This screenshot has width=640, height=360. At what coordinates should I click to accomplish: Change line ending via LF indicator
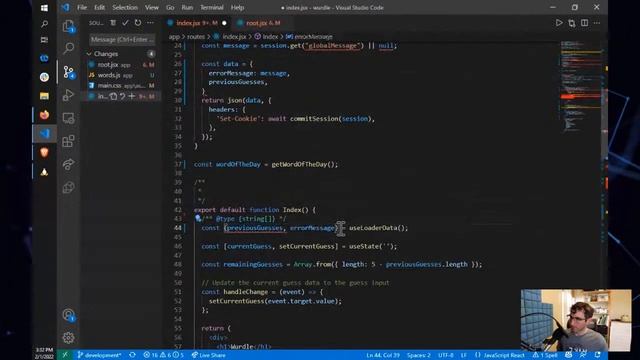(464, 355)
